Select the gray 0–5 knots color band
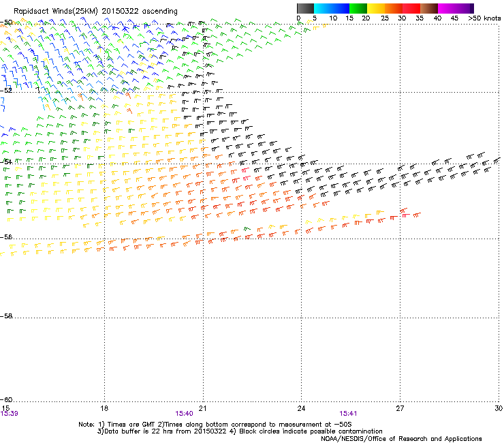The height and width of the screenshot is (443, 504). pyautogui.click(x=305, y=8)
